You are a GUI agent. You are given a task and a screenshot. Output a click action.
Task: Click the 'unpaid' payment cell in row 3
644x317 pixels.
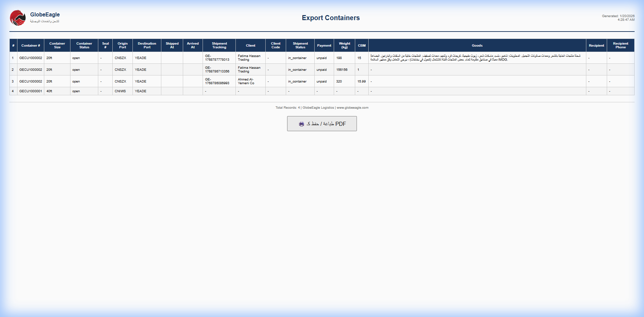tap(322, 81)
